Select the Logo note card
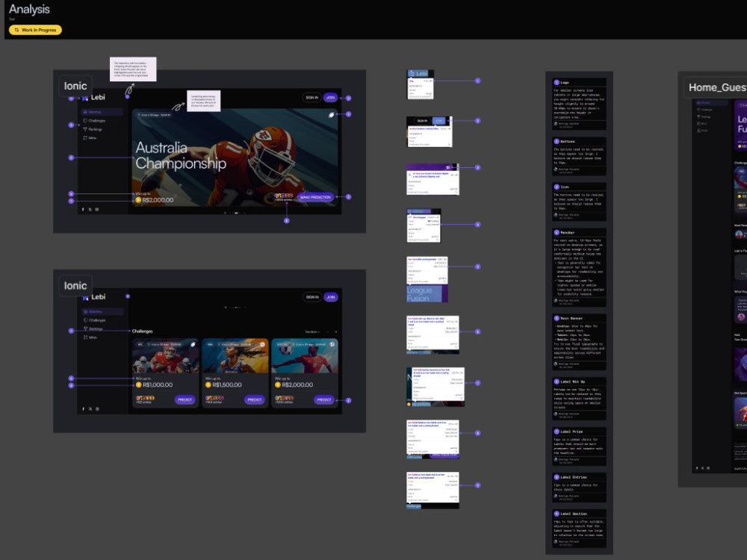This screenshot has height=560, width=747. pyautogui.click(x=579, y=104)
